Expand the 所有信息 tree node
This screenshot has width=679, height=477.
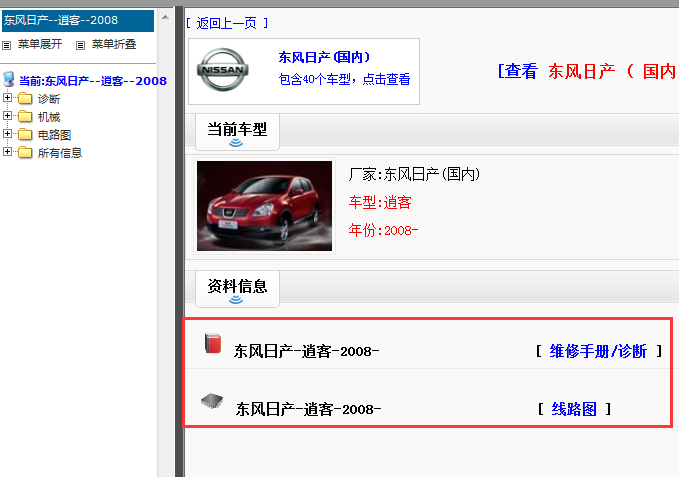7,151
